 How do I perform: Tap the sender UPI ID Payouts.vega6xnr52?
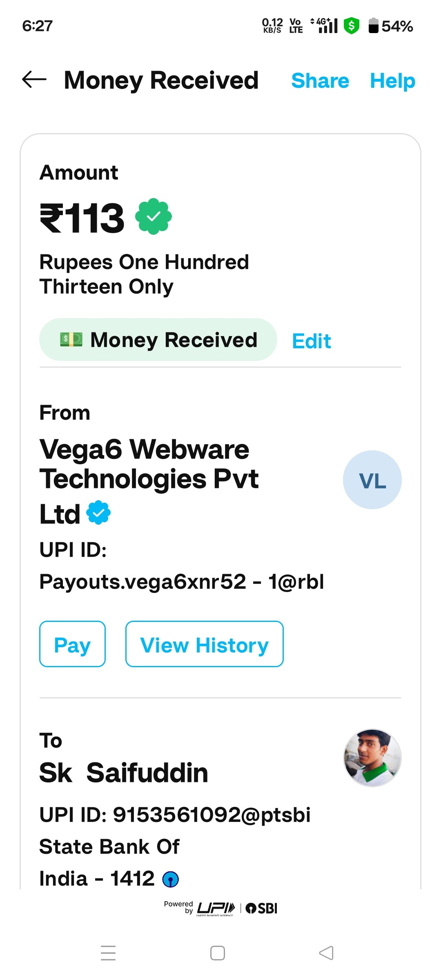(x=182, y=581)
